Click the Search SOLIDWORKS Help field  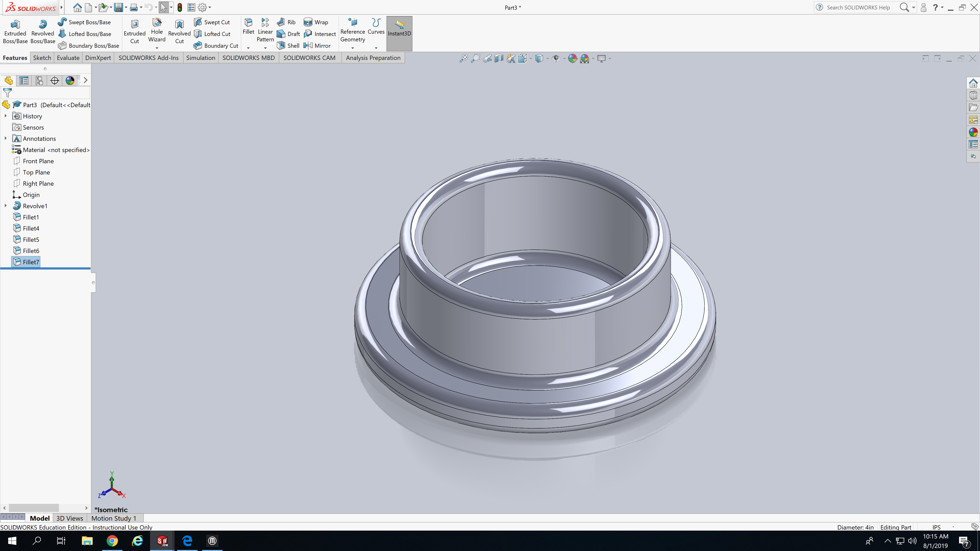858,7
